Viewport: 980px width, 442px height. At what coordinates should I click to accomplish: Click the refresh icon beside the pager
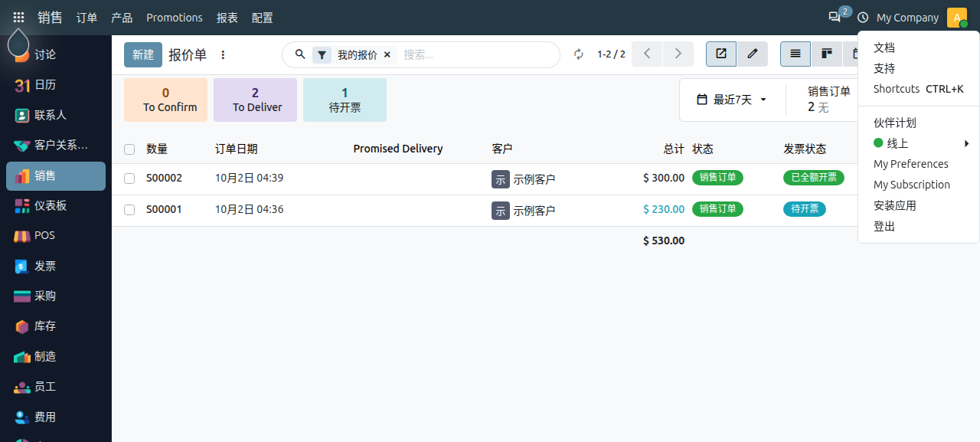point(579,54)
